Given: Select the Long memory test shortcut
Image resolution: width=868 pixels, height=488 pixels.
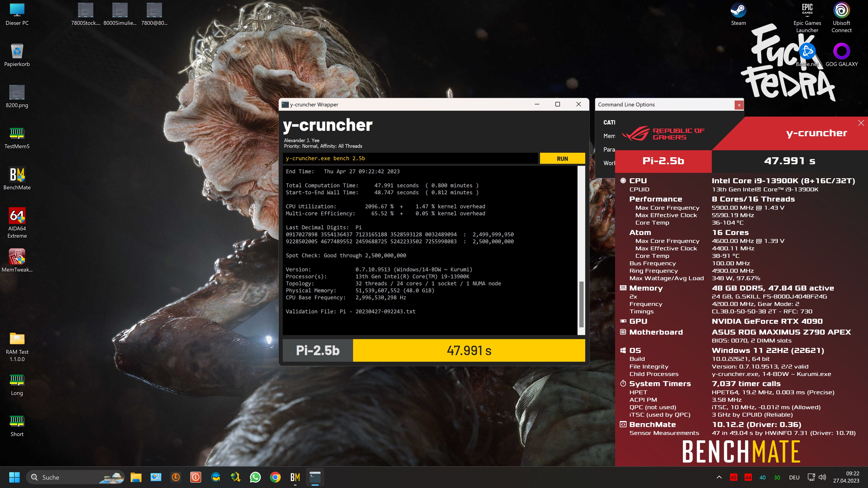Looking at the screenshot, I should [17, 385].
